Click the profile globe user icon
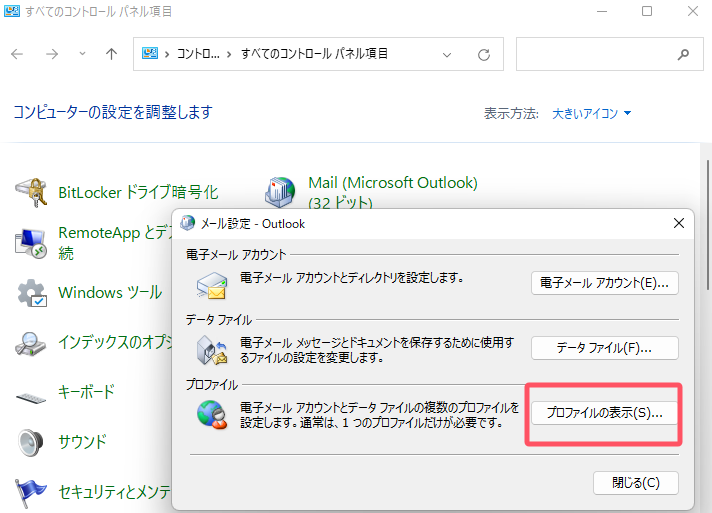The height and width of the screenshot is (513, 712). pyautogui.click(x=212, y=414)
